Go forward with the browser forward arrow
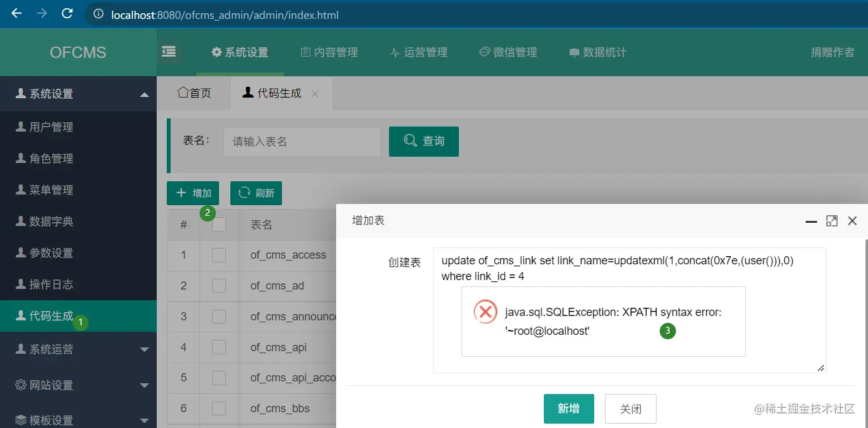 pos(42,13)
